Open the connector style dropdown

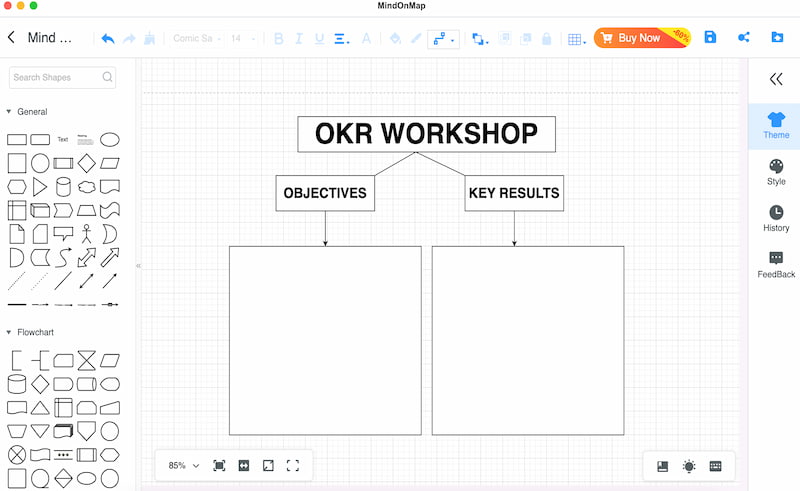click(x=443, y=39)
